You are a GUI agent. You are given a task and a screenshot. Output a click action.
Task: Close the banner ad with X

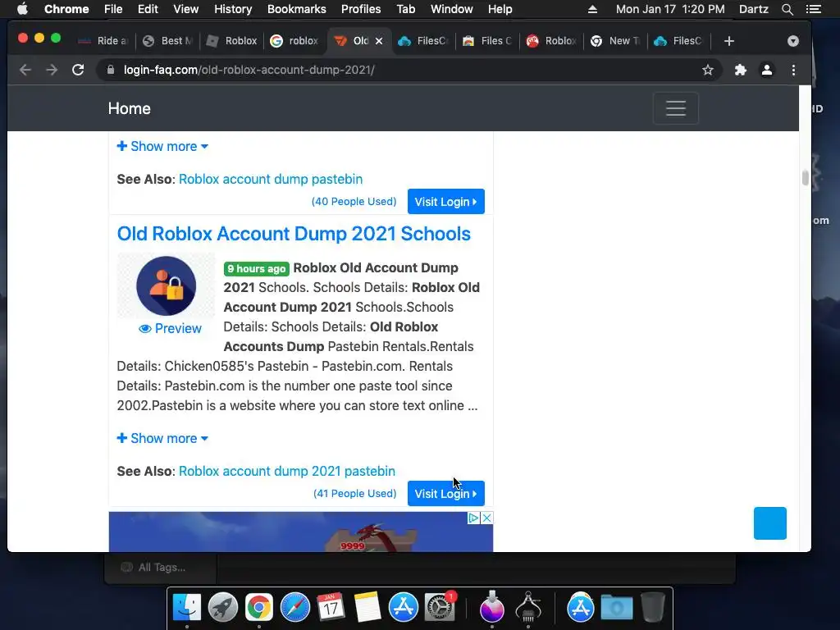point(486,518)
